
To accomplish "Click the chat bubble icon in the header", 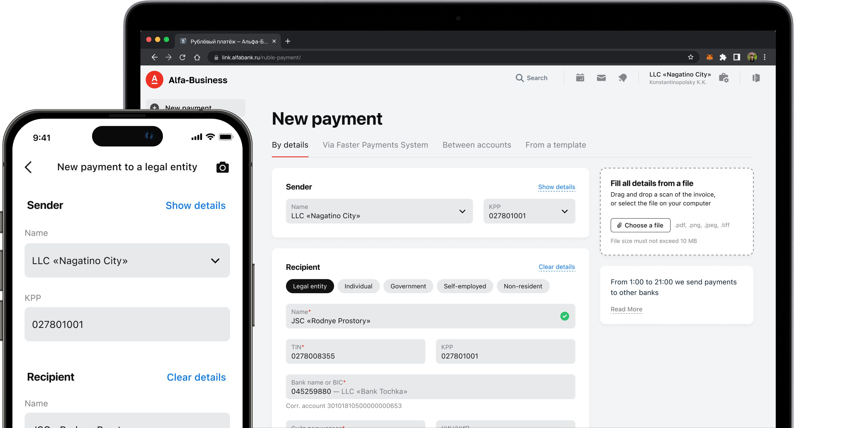I will click(x=622, y=78).
